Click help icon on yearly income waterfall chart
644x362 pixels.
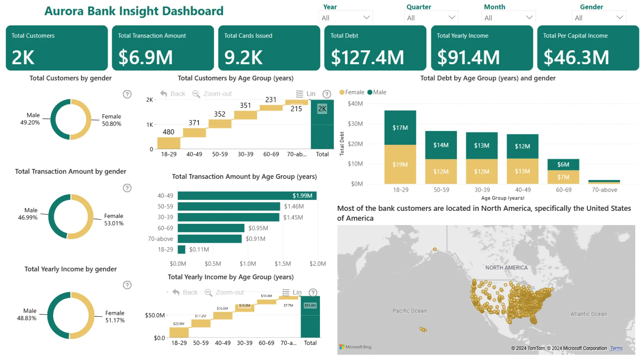click(x=313, y=293)
